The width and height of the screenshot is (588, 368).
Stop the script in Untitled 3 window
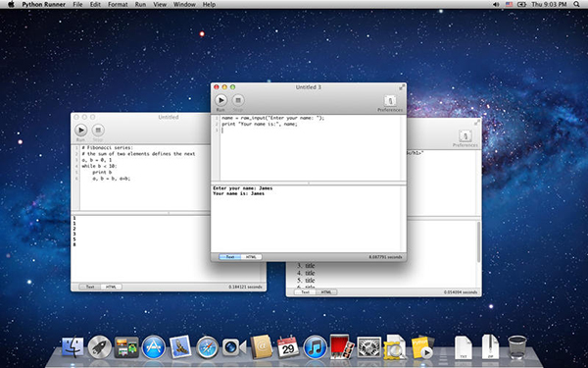[x=238, y=100]
